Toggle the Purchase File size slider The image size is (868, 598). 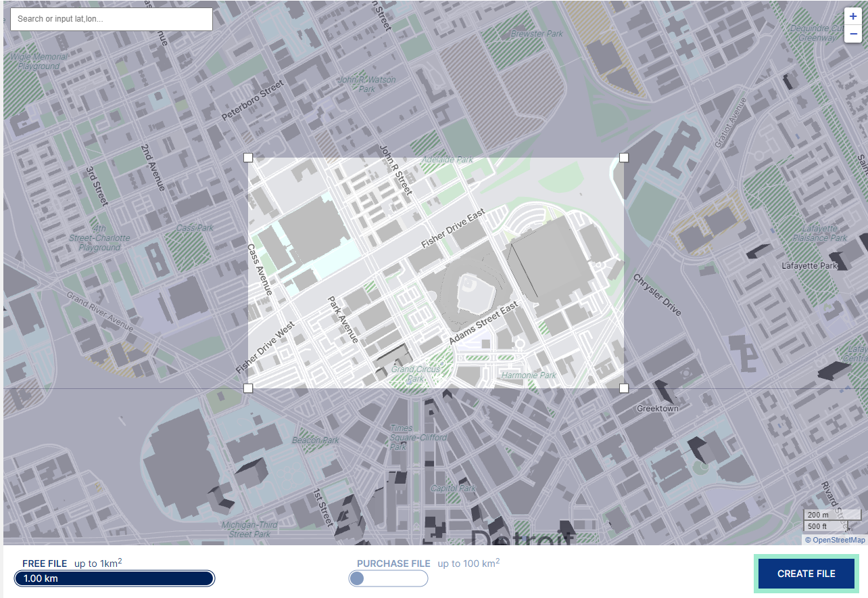(389, 578)
